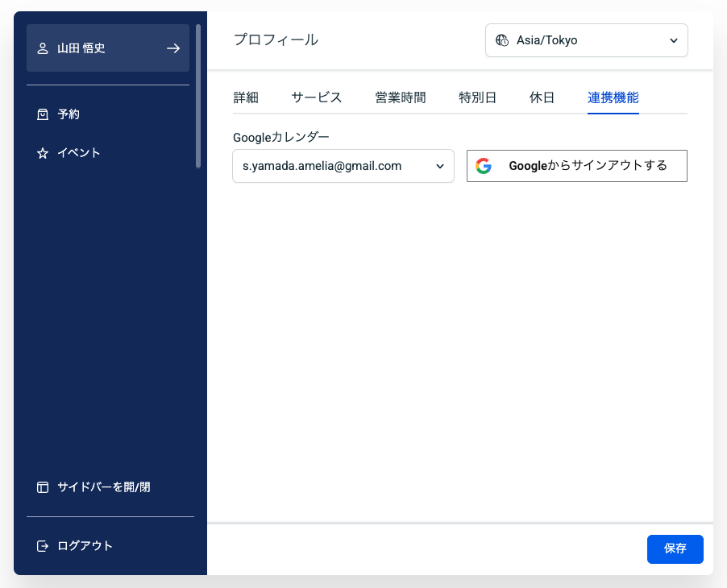
Task: Click the right arrow icon on the user card
Action: coord(173,48)
